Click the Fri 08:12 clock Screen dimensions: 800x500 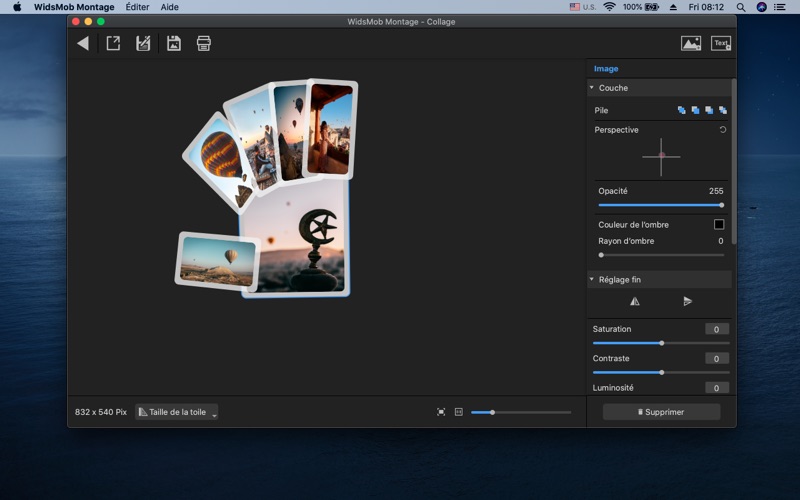pyautogui.click(x=706, y=7)
